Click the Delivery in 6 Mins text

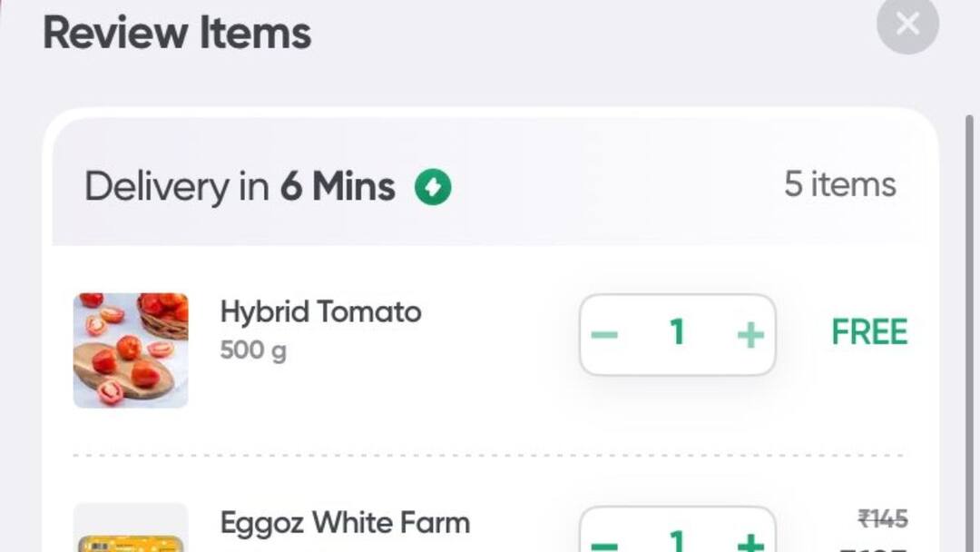pos(240,188)
